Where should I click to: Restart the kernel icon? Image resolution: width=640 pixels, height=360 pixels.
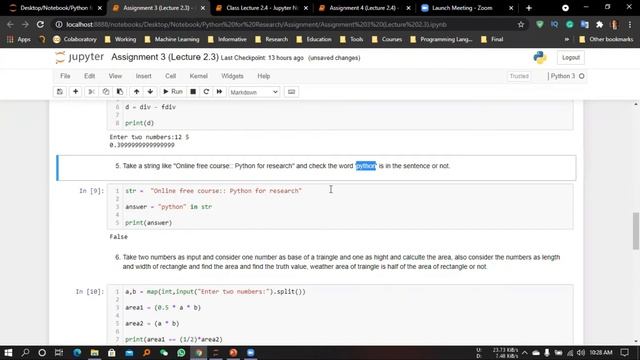coord(206,92)
